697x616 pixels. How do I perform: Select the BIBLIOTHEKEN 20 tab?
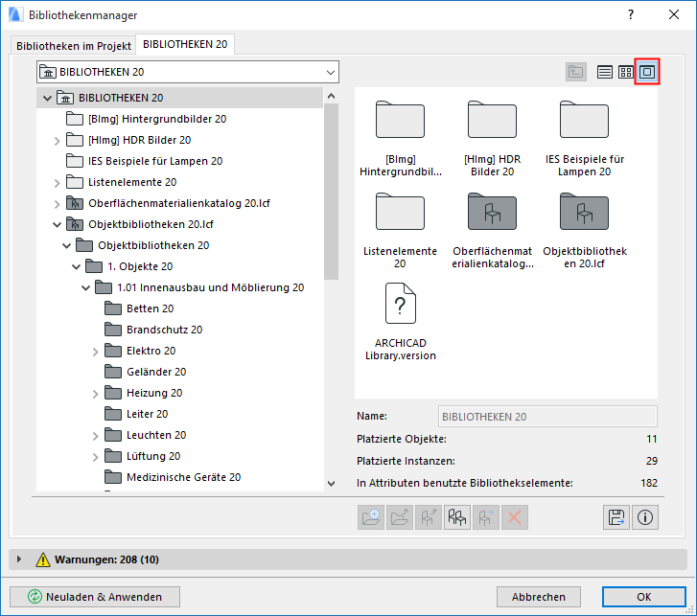point(185,44)
